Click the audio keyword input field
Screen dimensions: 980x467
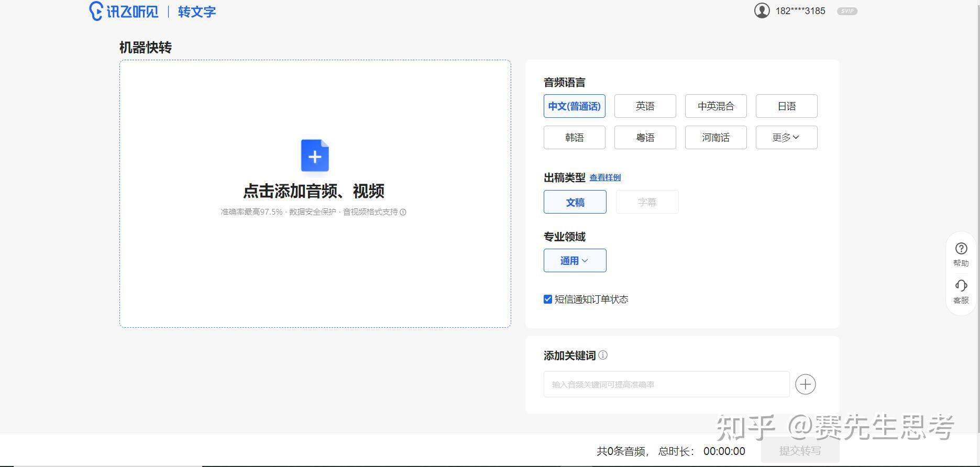(666, 384)
